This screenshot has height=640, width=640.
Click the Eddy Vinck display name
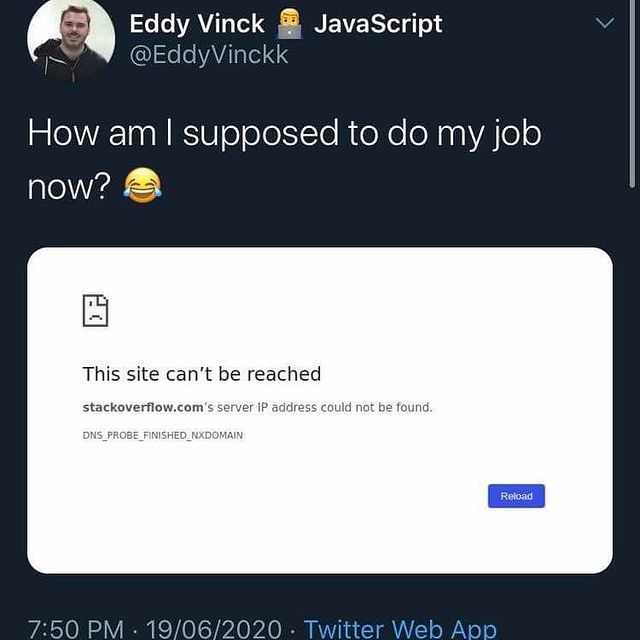(197, 24)
